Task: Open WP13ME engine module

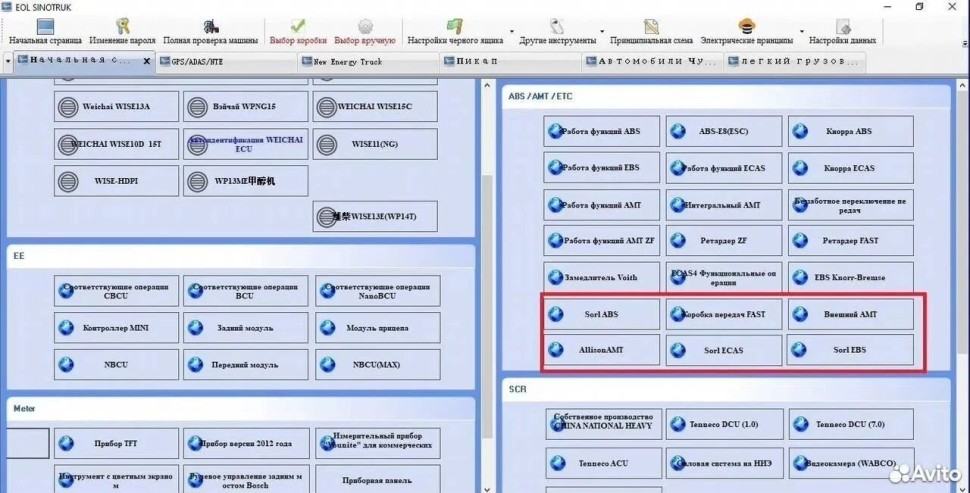Action: (x=246, y=181)
